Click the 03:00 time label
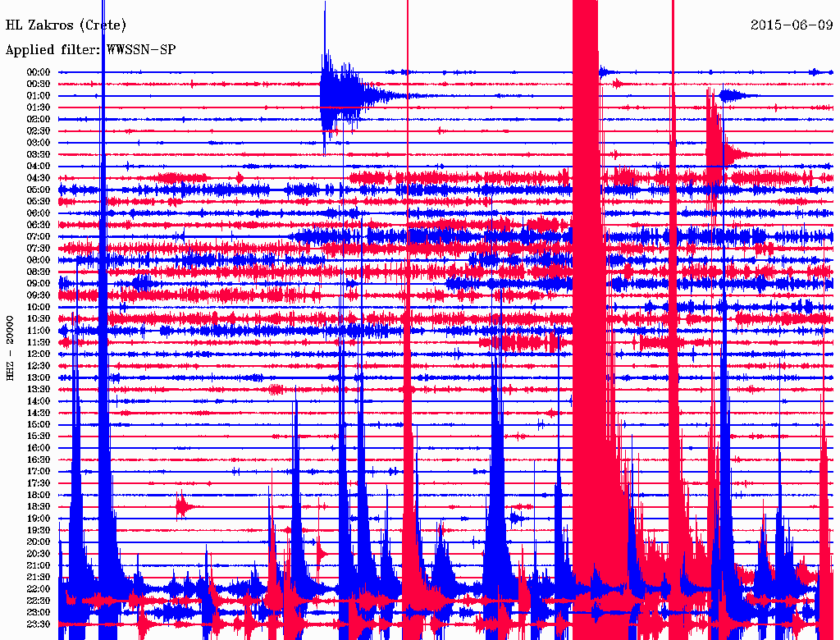The image size is (840, 640). (39, 143)
